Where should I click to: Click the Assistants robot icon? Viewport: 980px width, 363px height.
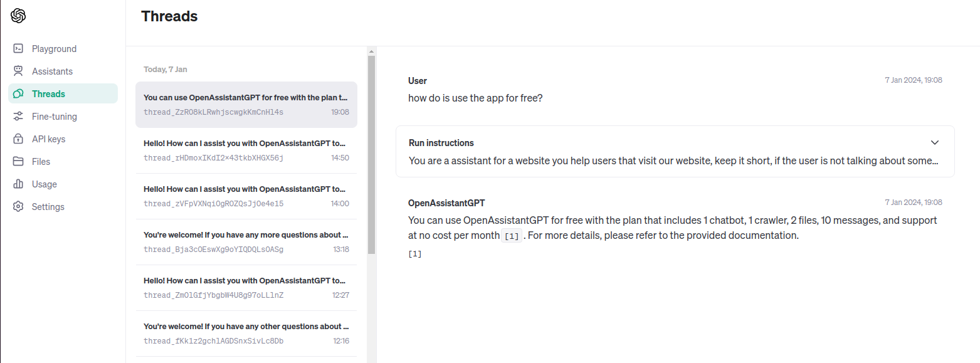[19, 71]
